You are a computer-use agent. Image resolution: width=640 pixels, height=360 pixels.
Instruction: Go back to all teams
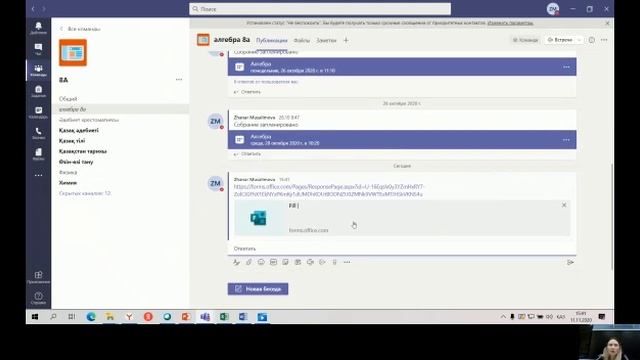click(80, 29)
